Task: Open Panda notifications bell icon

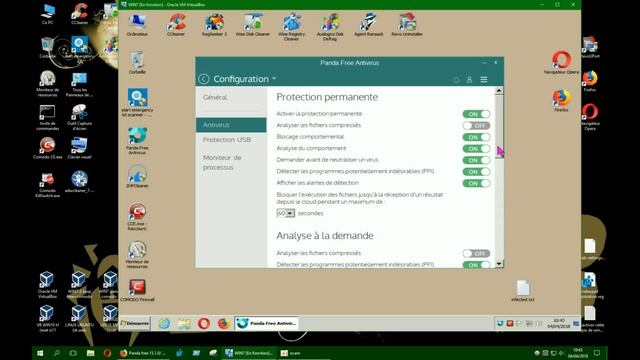Action: [456, 80]
